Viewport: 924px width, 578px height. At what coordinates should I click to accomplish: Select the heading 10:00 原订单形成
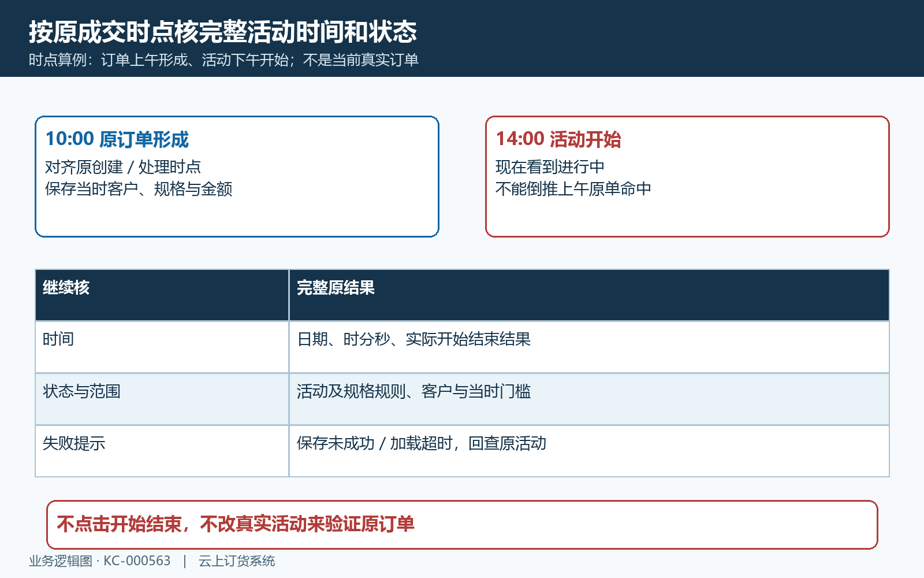point(117,139)
